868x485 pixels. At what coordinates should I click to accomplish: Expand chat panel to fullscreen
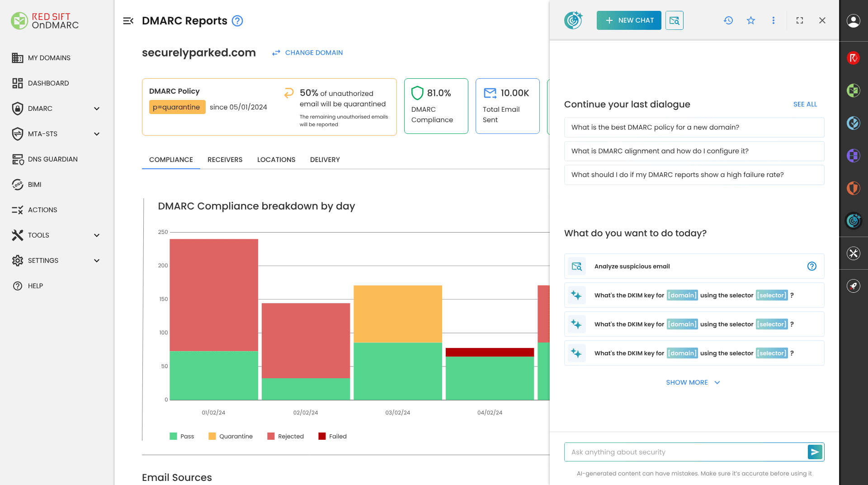pos(799,20)
